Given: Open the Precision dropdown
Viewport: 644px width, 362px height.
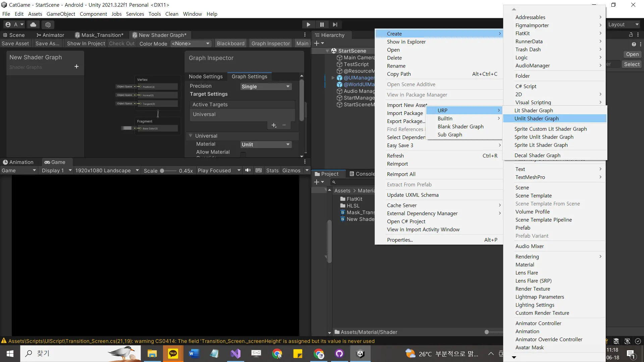Looking at the screenshot, I should click(266, 86).
